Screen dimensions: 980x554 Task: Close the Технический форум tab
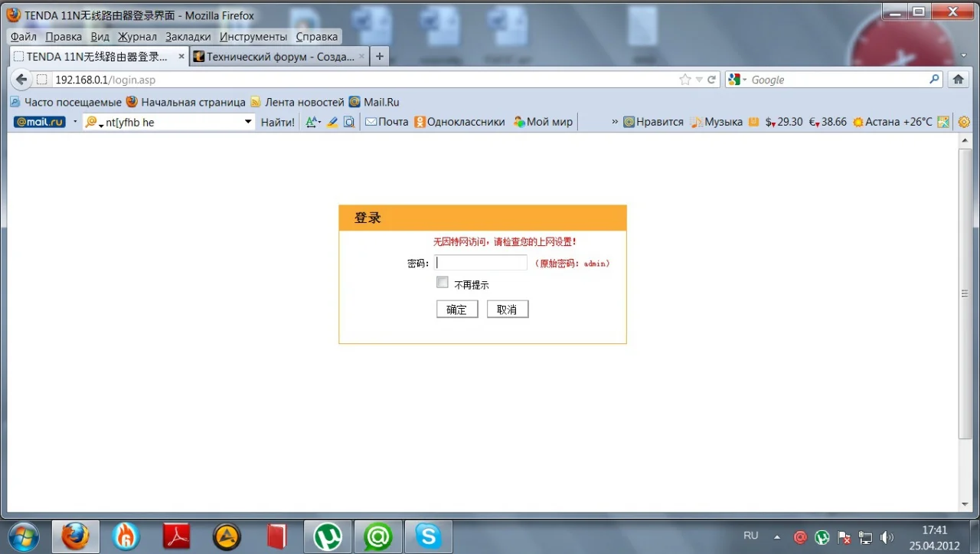point(362,57)
